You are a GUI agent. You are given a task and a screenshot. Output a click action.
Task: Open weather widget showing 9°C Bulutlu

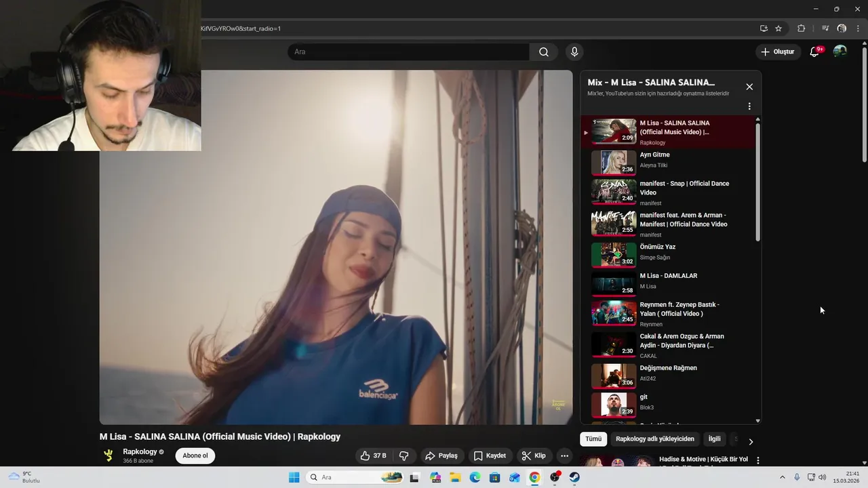[24, 477]
